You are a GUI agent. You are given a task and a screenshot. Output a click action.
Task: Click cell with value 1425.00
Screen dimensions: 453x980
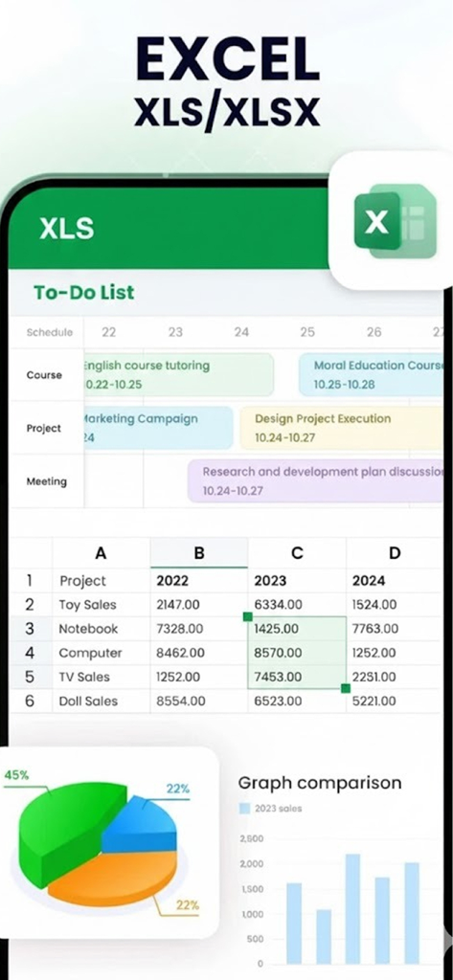tap(297, 629)
